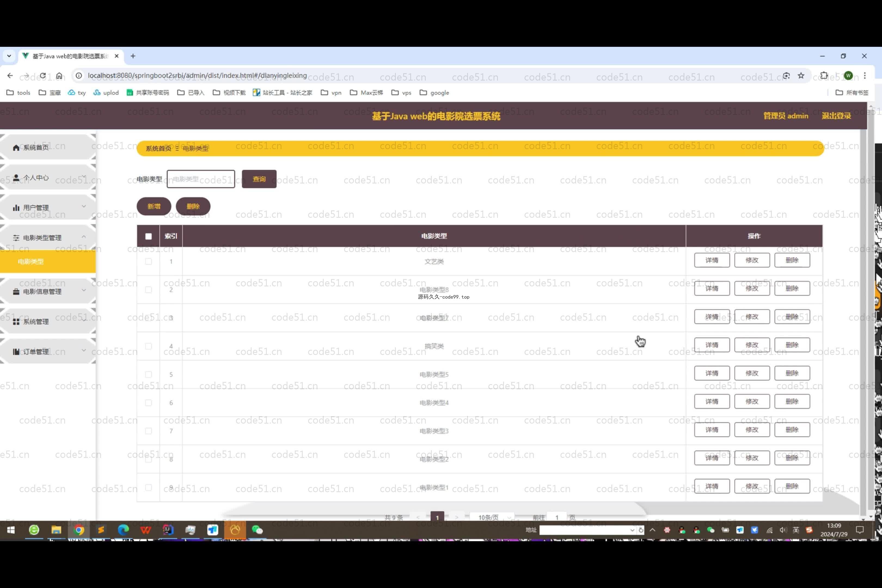Check the row 8 电影类型2 checkbox
This screenshot has width=882, height=588.
tap(149, 459)
